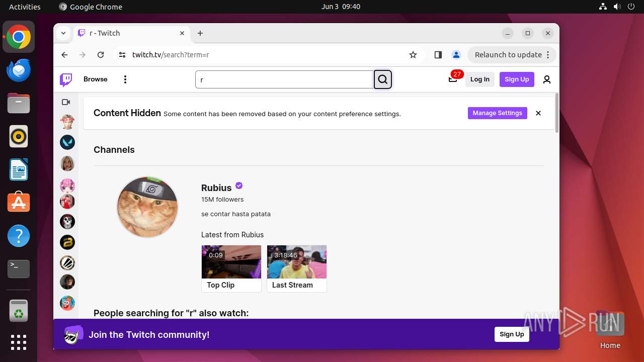Launch Rhythmbox from the dock

[19, 136]
